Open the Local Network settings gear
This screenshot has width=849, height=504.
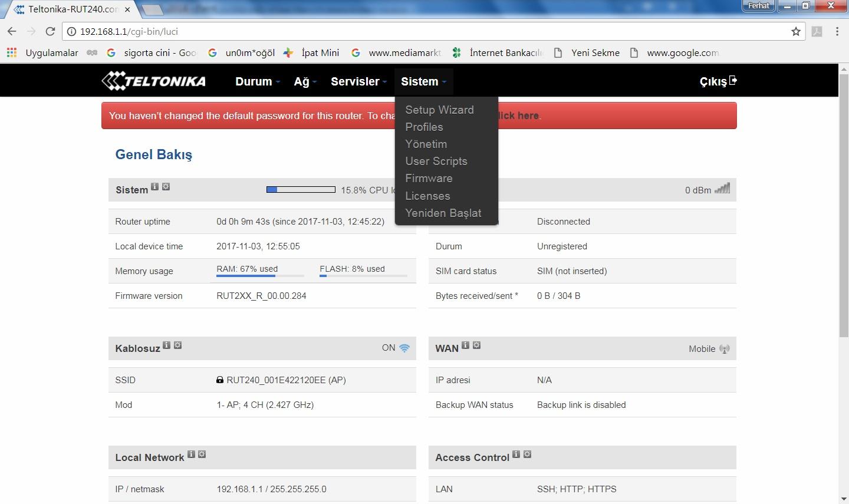[202, 454]
